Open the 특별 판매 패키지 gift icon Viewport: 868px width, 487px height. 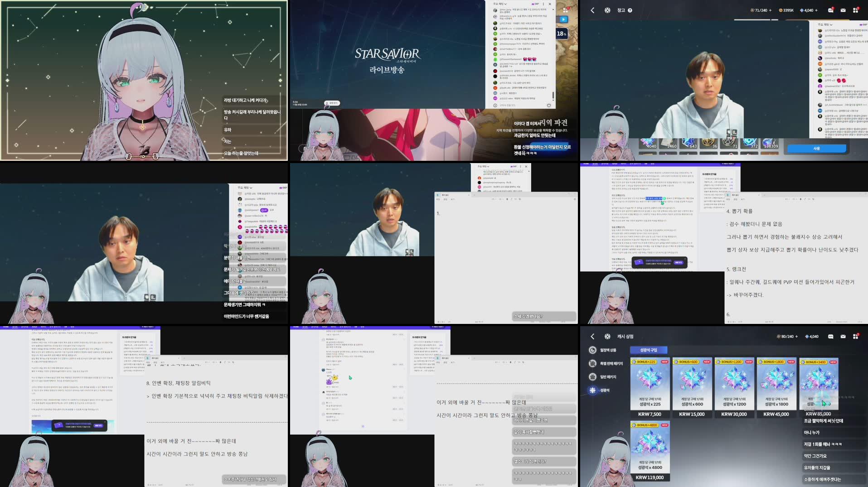[593, 363]
